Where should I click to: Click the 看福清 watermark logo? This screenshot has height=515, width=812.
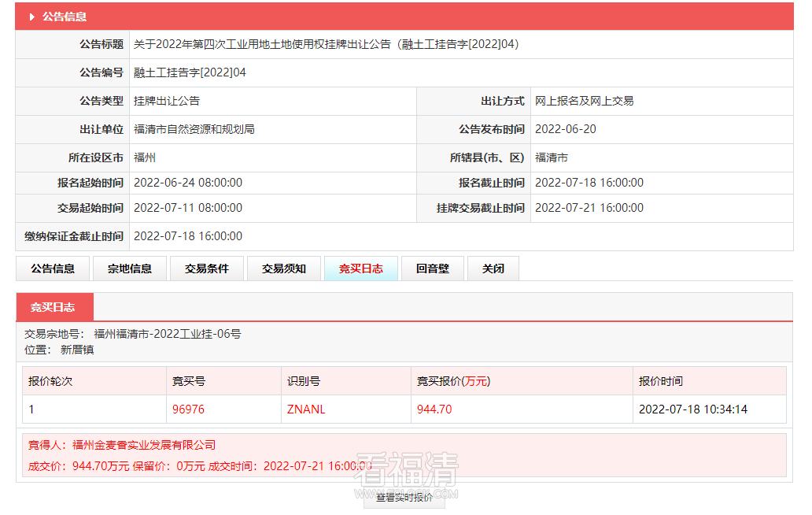[406, 472]
